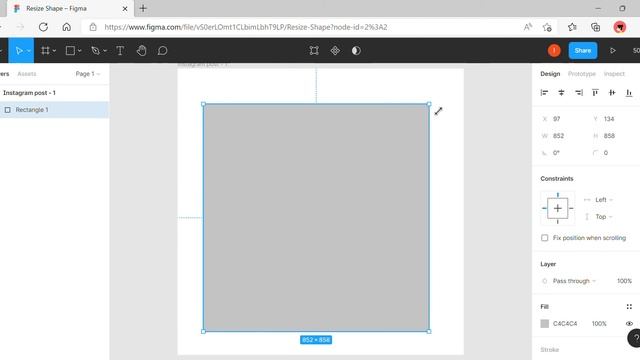Click the Create component icon

pyautogui.click(x=335, y=51)
